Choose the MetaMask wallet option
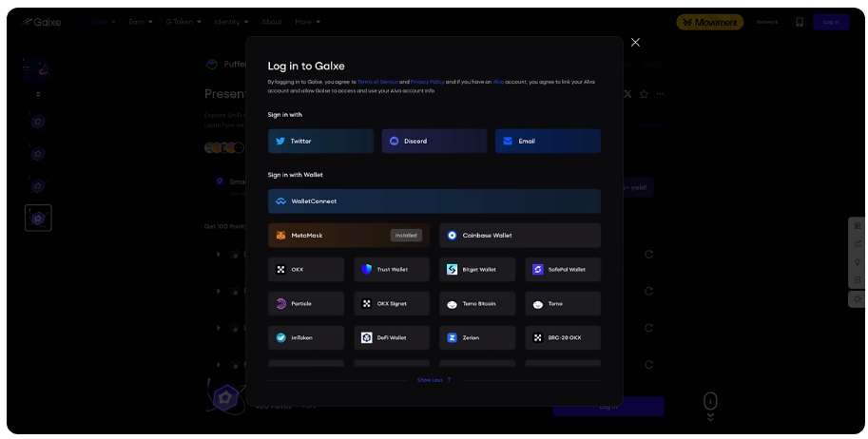This screenshot has height=439, width=868. pos(349,236)
